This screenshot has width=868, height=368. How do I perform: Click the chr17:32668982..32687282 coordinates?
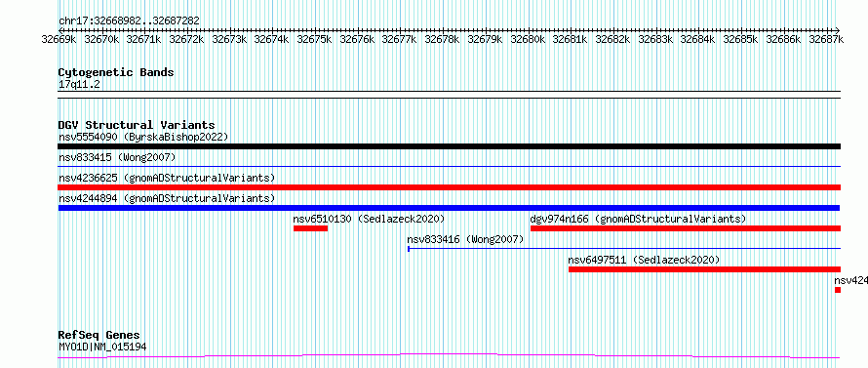tap(129, 21)
